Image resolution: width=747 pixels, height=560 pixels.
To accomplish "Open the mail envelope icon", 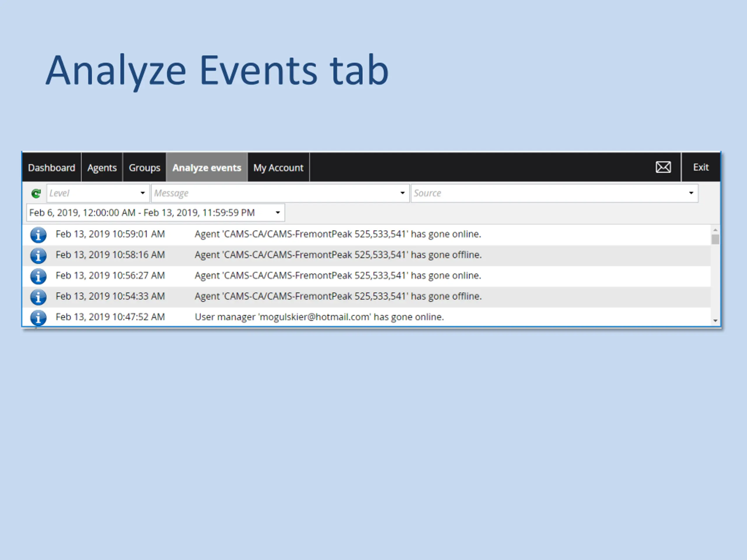I will point(663,167).
